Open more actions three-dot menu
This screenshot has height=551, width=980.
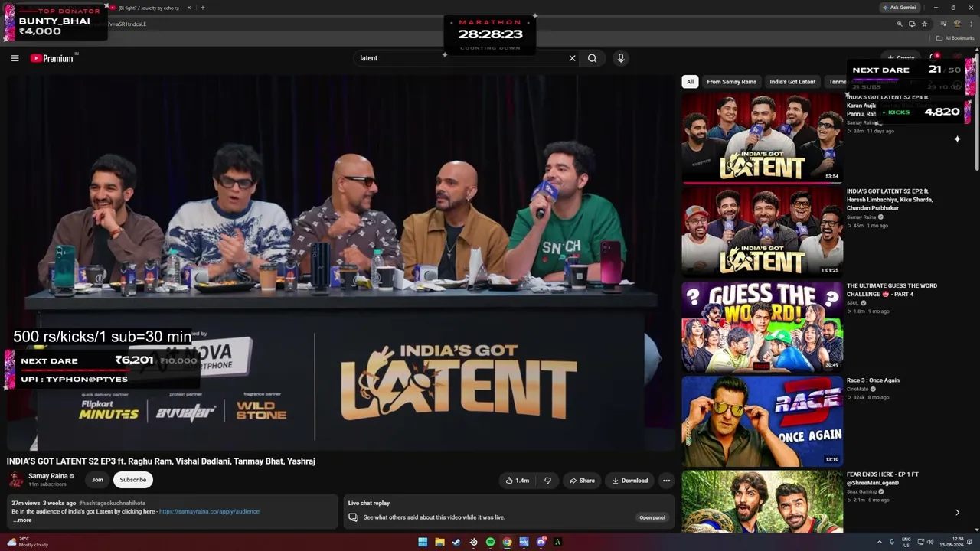coord(666,481)
